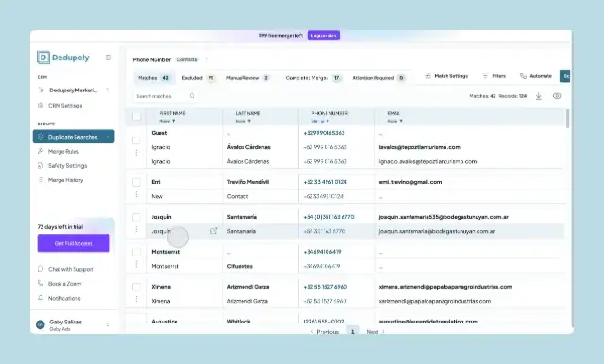The image size is (604, 364).
Task: Open CRM Settings gear icon
Action: 41,105
